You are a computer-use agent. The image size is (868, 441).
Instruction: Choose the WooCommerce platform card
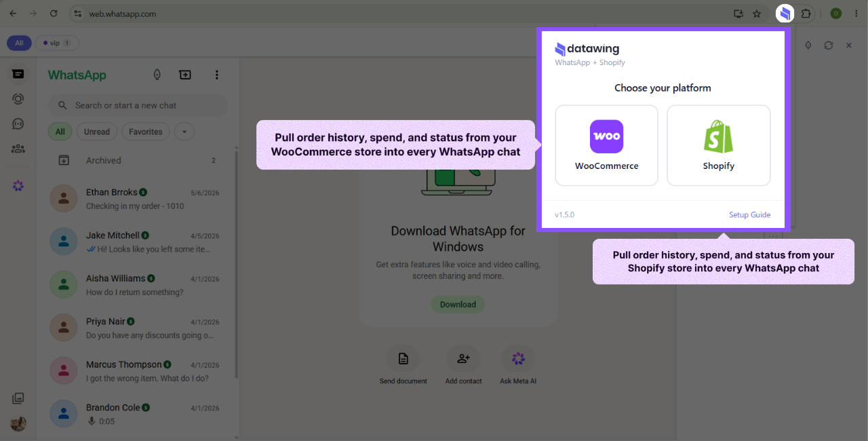[607, 145]
